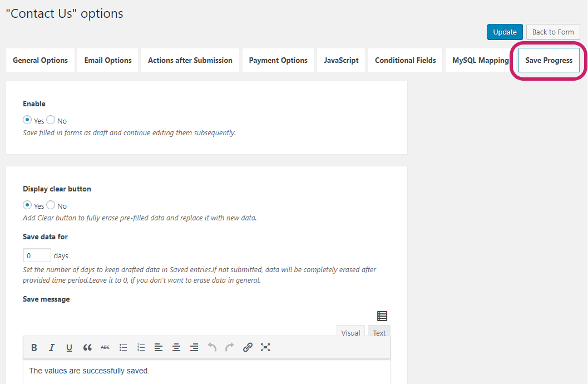Align text right in editor
This screenshot has width=588, height=384.
pyautogui.click(x=194, y=348)
